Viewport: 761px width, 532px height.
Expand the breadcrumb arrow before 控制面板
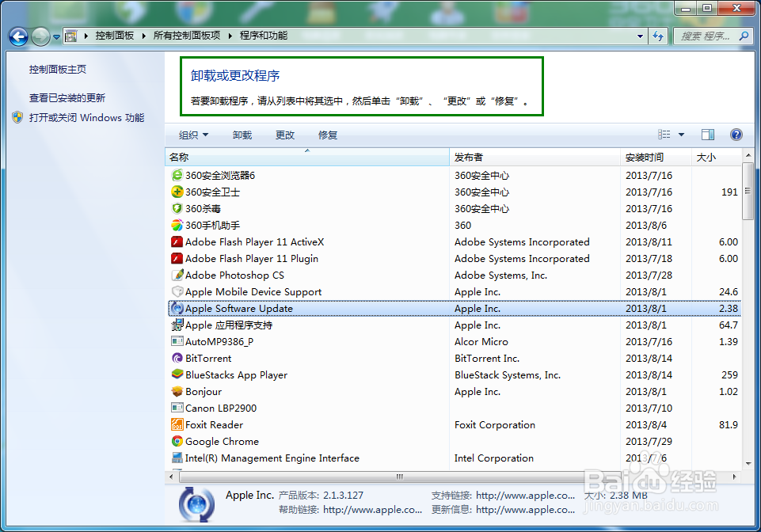point(86,36)
